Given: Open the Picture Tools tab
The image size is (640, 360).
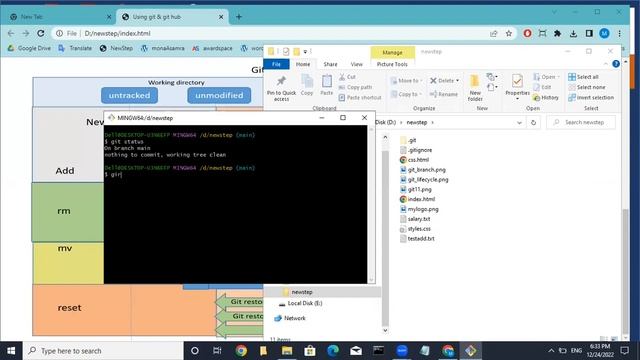Looking at the screenshot, I should point(392,64).
